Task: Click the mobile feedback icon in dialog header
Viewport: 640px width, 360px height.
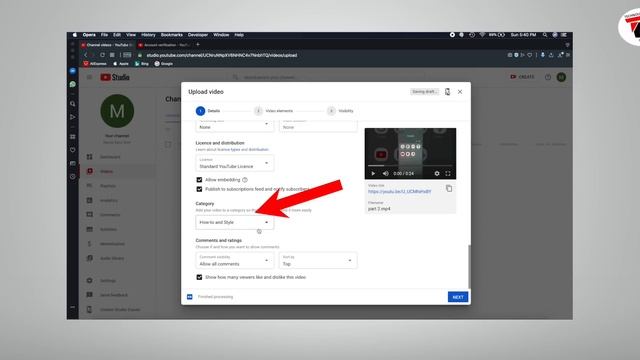Action: coord(447,92)
